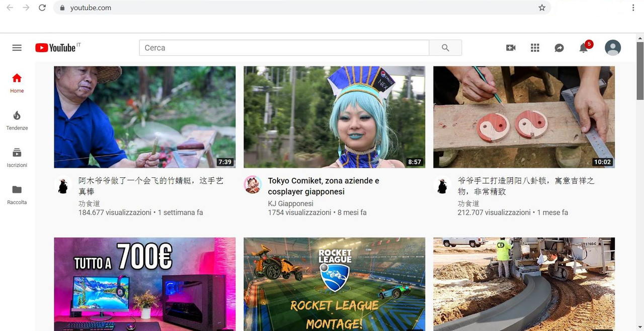
Task: Go to Home in sidebar
Action: [x=17, y=83]
